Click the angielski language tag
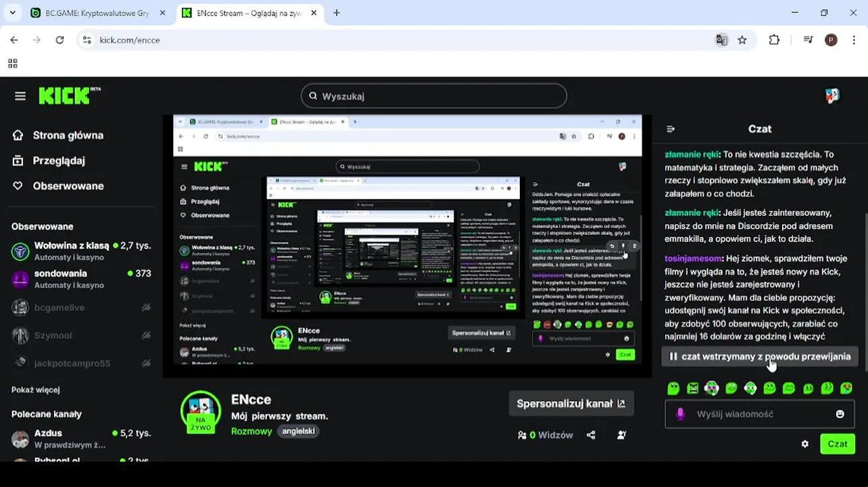Image resolution: width=868 pixels, height=487 pixels. (x=298, y=431)
